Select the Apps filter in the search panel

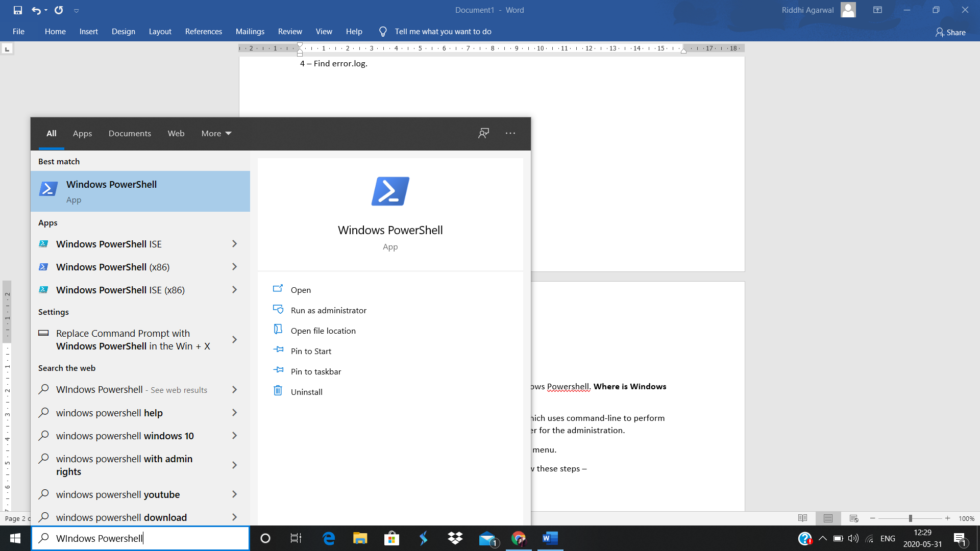point(82,133)
